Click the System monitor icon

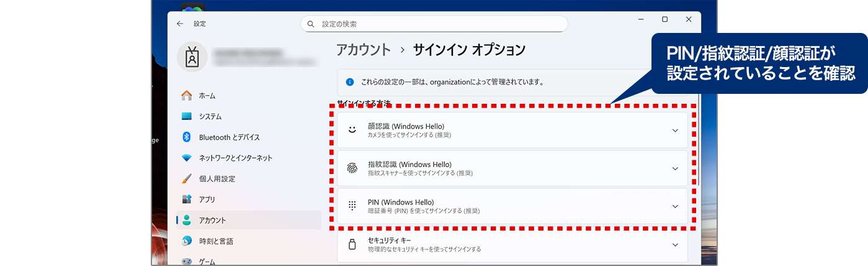(187, 116)
